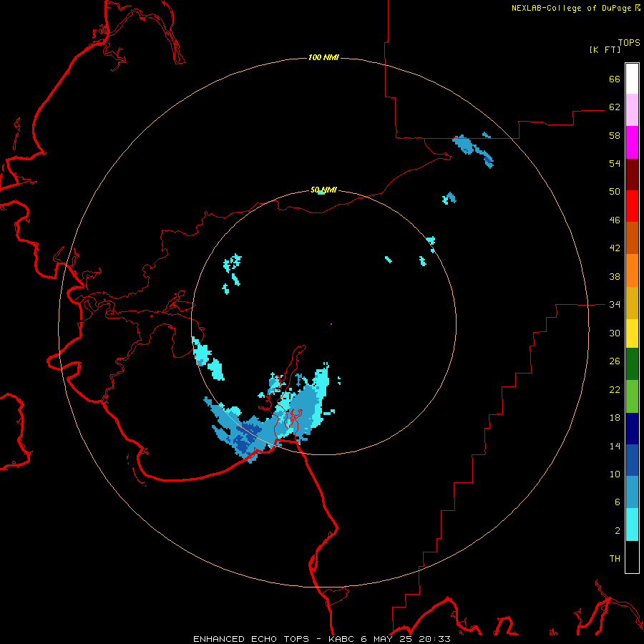Image resolution: width=644 pixels, height=644 pixels.
Task: Click the legend value "54"
Action: (x=615, y=163)
